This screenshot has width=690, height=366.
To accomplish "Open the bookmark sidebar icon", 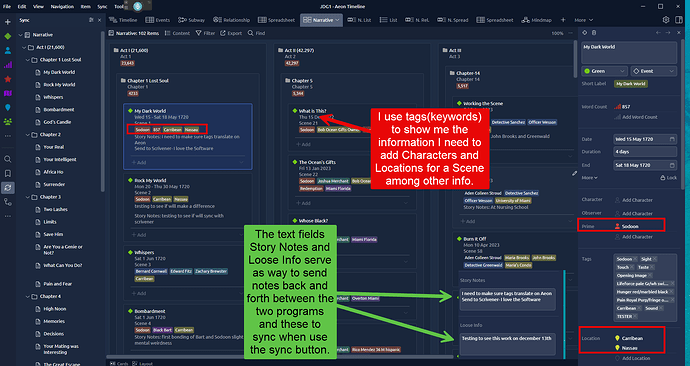I will 7,173.
